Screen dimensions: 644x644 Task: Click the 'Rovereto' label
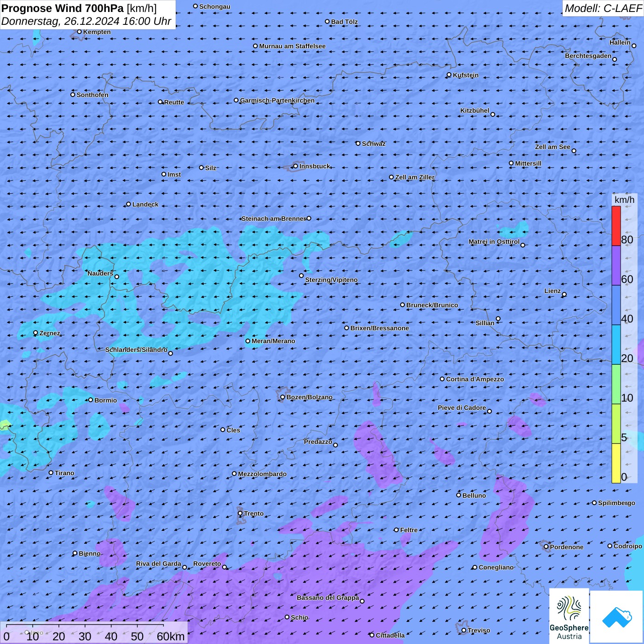[x=207, y=563]
